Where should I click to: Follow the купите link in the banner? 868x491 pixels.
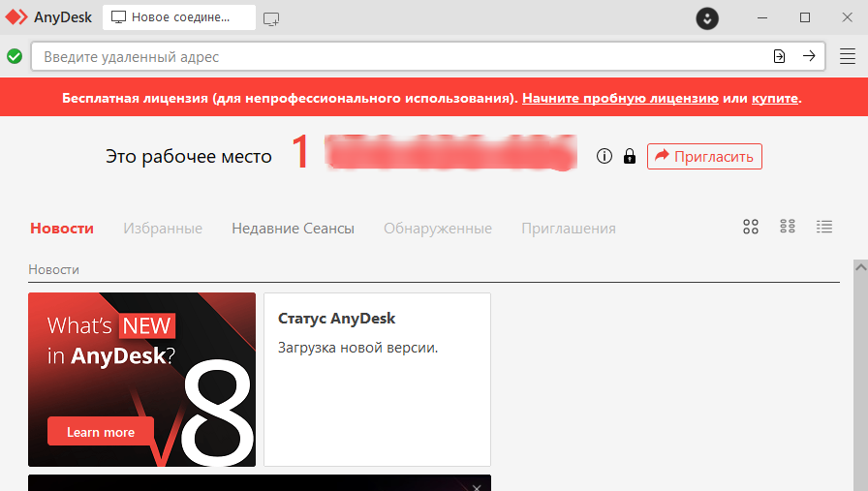[x=775, y=98]
